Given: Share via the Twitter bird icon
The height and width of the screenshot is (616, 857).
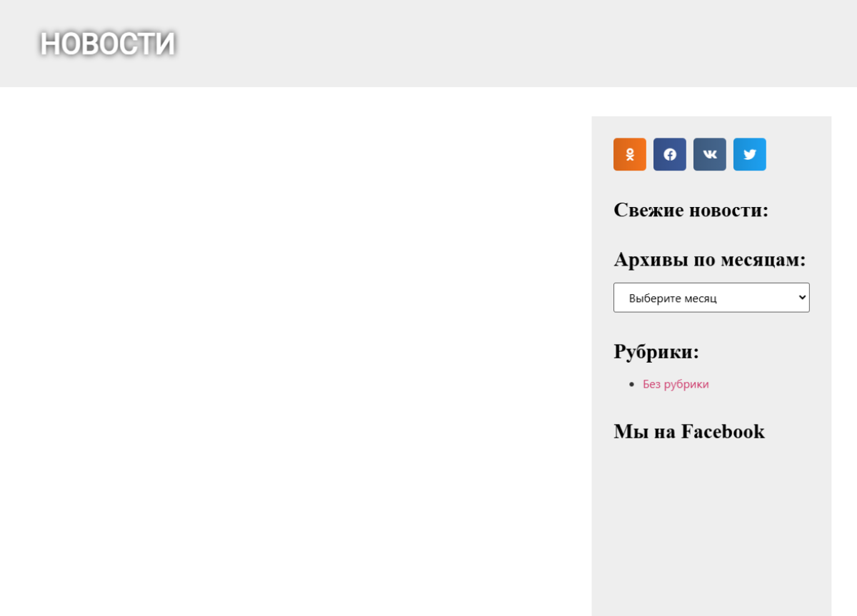Looking at the screenshot, I should point(749,154).
